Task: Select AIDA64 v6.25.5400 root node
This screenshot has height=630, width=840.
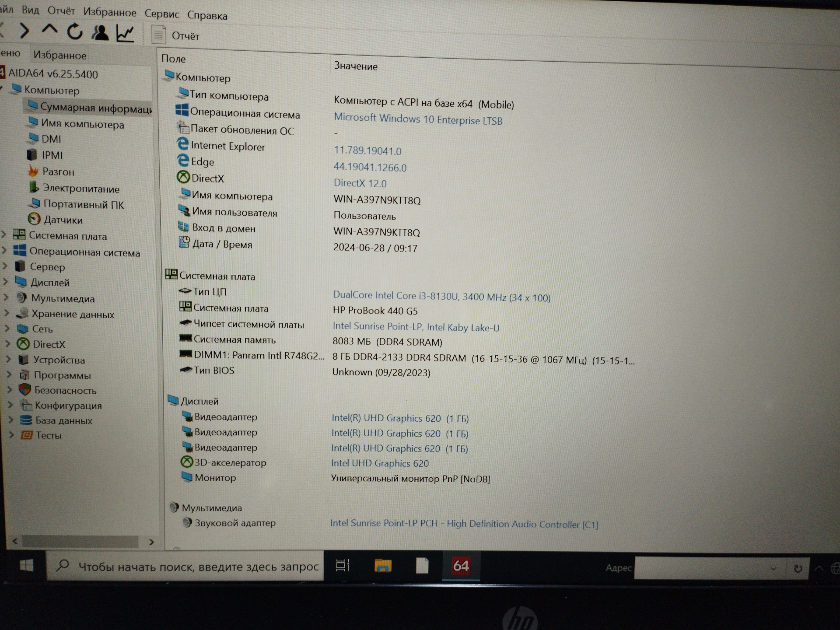Action: click(53, 74)
